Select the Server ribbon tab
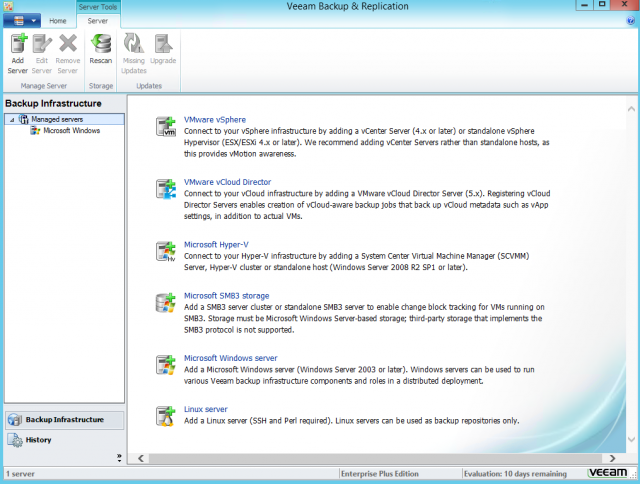 pos(97,20)
